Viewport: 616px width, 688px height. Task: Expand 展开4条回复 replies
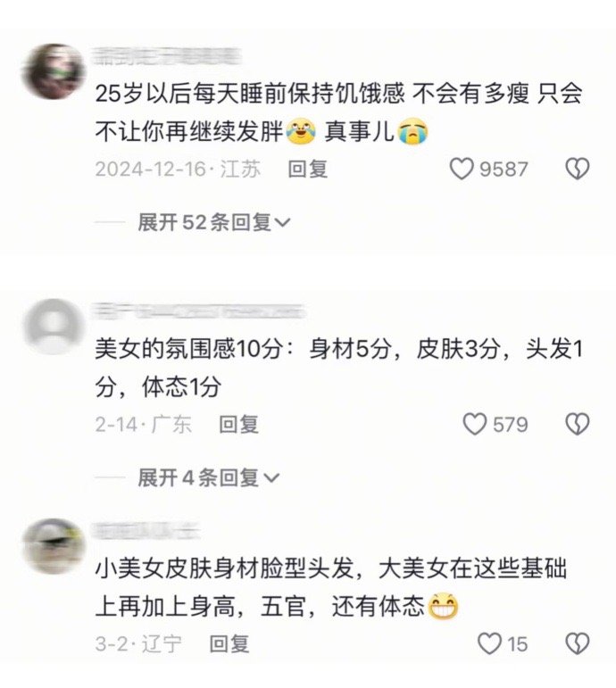[x=209, y=477]
